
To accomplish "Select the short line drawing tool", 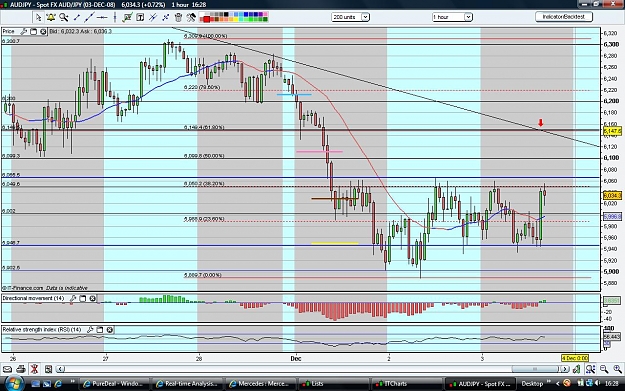I will [77, 17].
